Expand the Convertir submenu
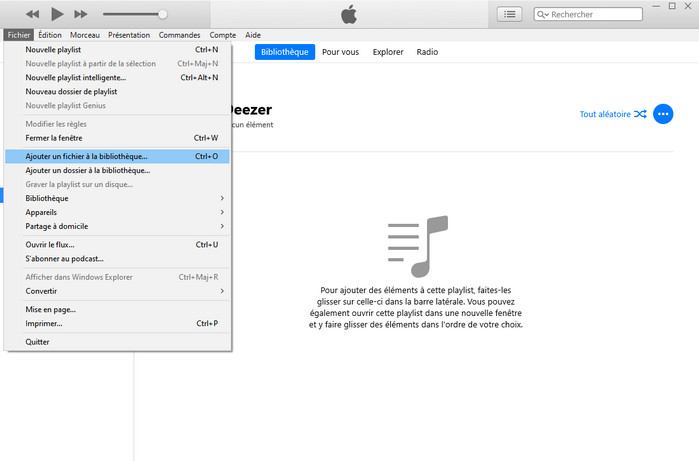This screenshot has width=699, height=461. point(117,291)
